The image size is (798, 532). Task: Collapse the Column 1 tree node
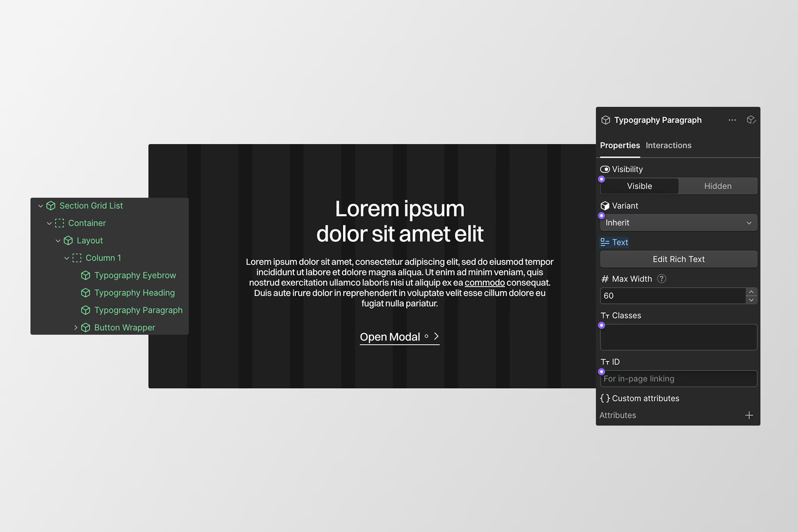[66, 258]
